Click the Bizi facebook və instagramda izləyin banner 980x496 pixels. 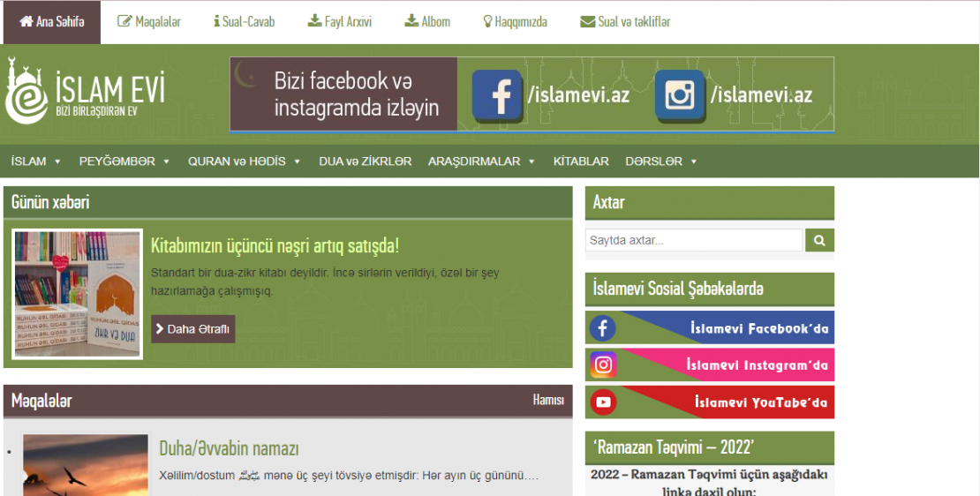343,94
